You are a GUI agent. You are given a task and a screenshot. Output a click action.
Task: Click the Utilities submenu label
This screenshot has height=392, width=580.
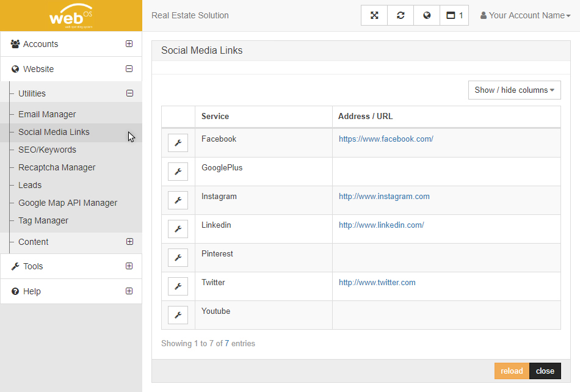32,93
